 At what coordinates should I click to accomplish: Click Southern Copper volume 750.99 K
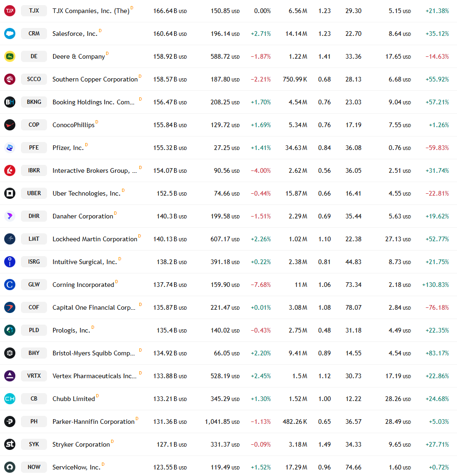pyautogui.click(x=295, y=79)
